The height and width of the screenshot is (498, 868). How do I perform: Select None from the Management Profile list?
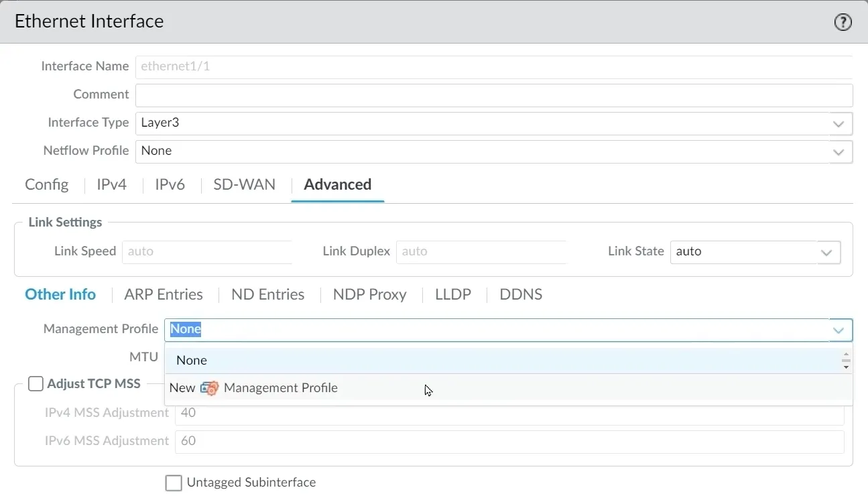tap(192, 360)
